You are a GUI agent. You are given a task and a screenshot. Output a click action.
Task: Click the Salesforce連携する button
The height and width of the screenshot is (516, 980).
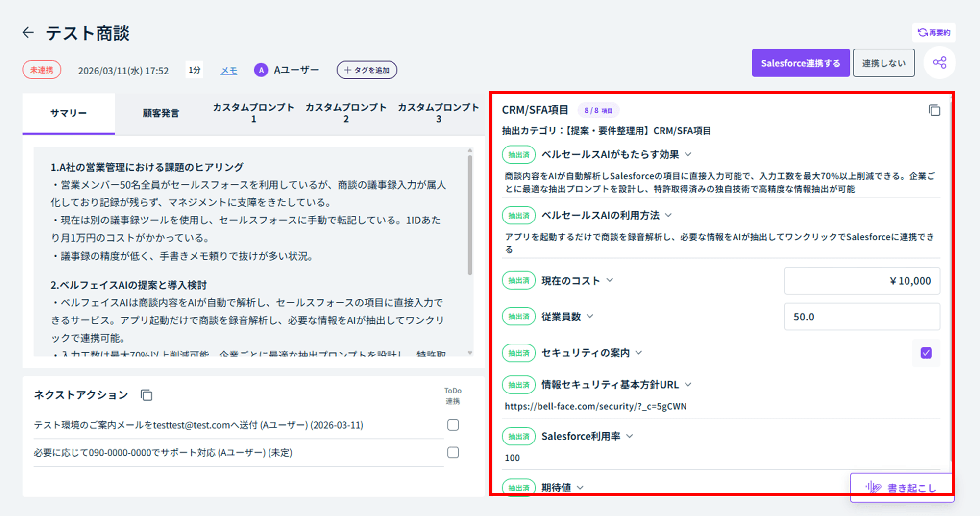801,63
